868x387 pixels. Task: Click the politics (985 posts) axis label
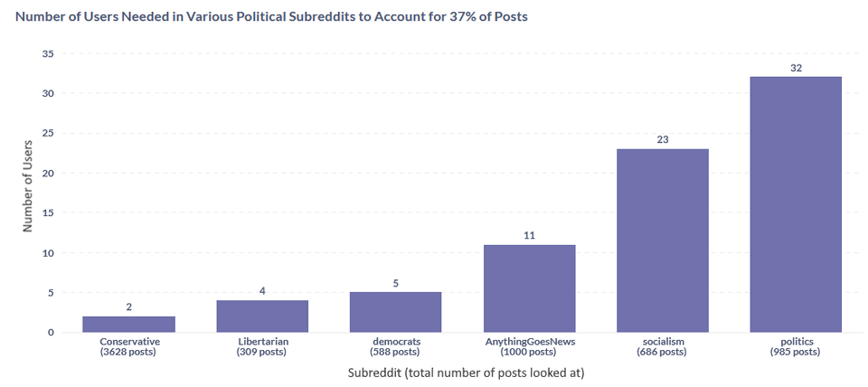pyautogui.click(x=796, y=346)
